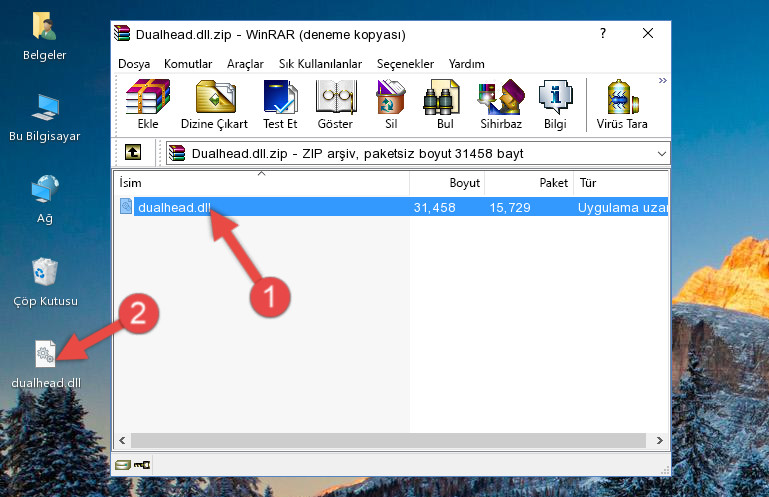
Task: Open the Komutlar menu
Action: 188,64
